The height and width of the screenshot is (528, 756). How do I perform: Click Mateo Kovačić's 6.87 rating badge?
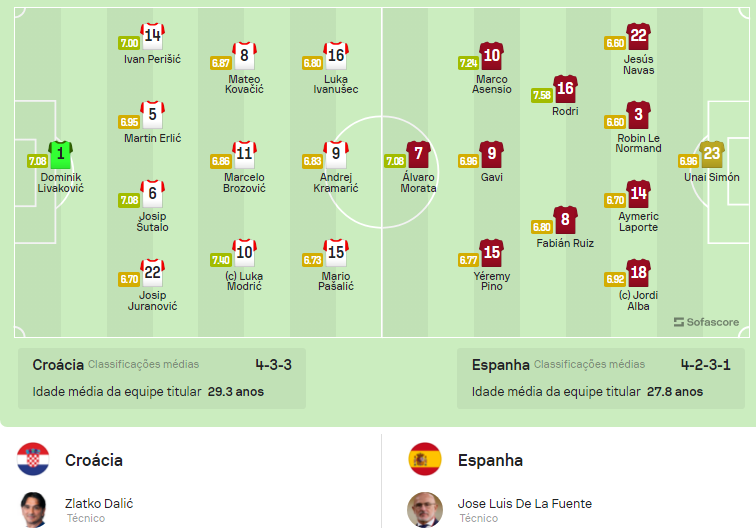[x=221, y=62]
